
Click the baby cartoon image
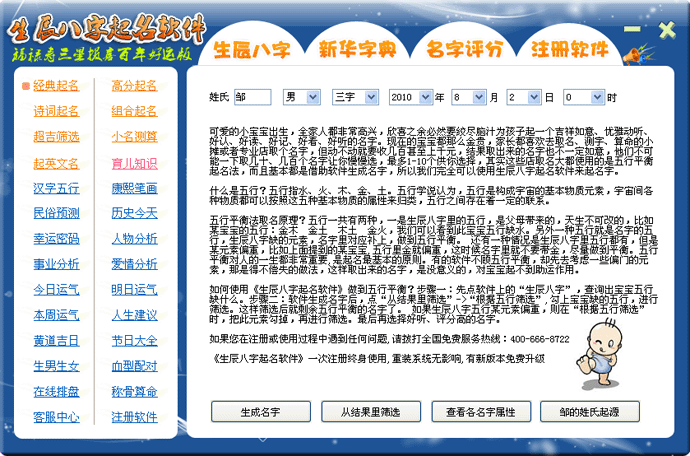click(x=599, y=354)
